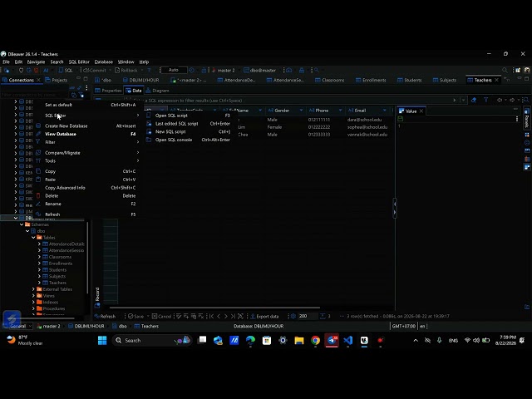This screenshot has width=532, height=399.
Task: Toggle the Record vertical mode button
Action: 97,298
